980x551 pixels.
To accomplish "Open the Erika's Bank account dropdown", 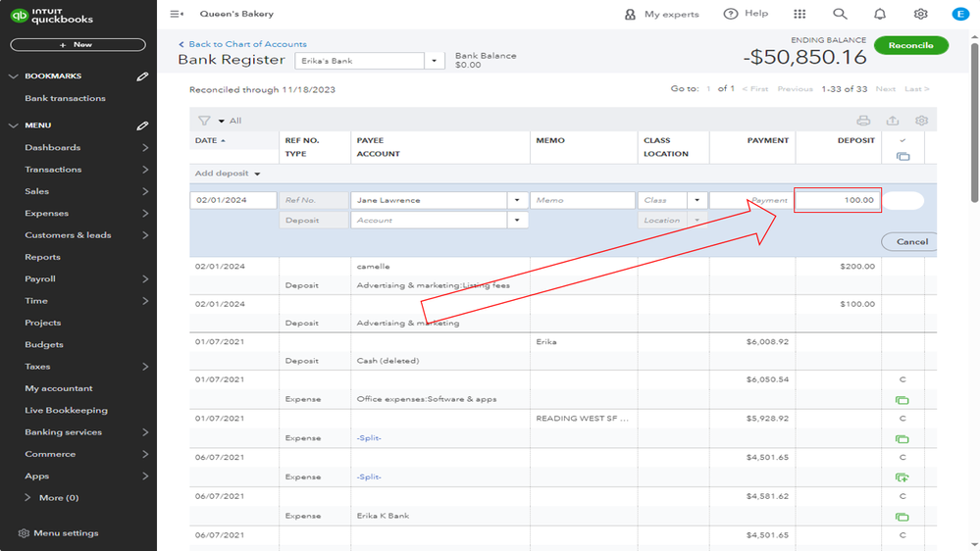I will tap(435, 61).
